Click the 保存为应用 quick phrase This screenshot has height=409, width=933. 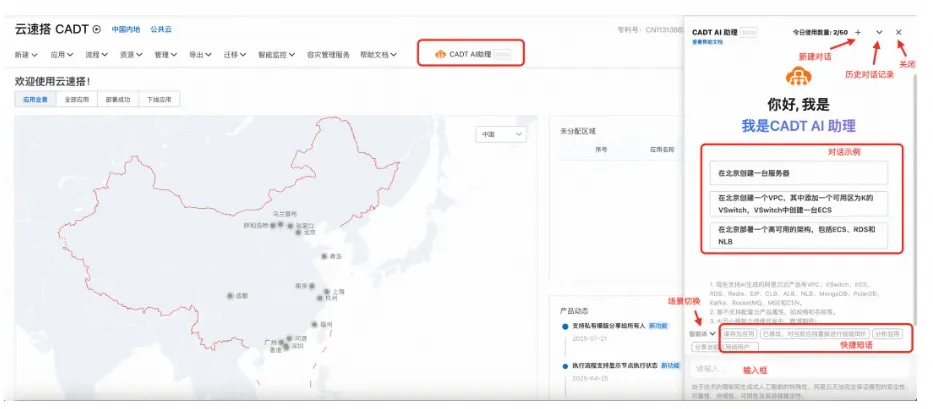pyautogui.click(x=739, y=333)
